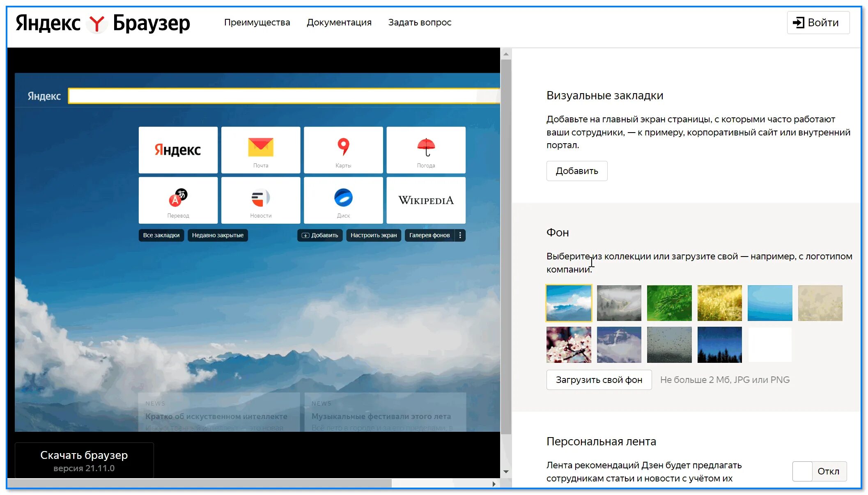Viewport: 868px width, 495px height.
Task: Click the Яндекс logo beside search field
Action: coord(44,96)
